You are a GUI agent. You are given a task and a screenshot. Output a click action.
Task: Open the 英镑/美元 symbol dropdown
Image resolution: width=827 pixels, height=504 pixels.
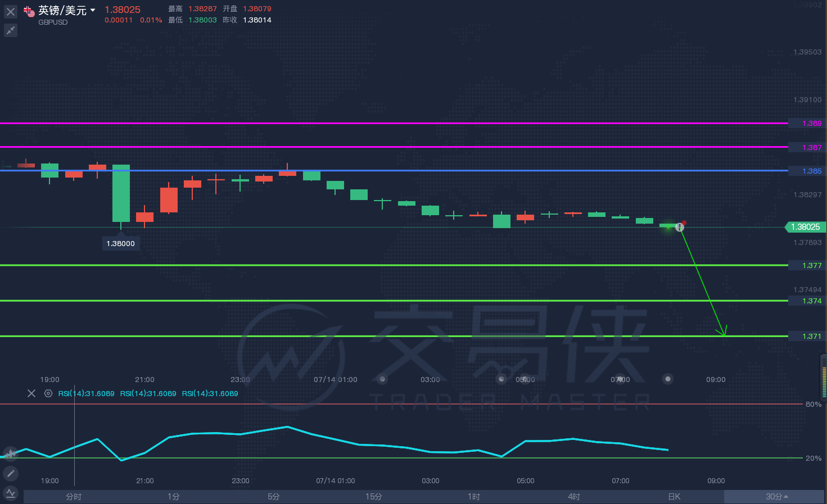pos(93,10)
